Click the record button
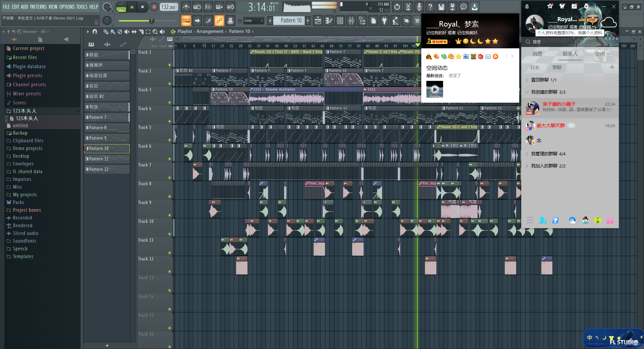 pos(154,7)
